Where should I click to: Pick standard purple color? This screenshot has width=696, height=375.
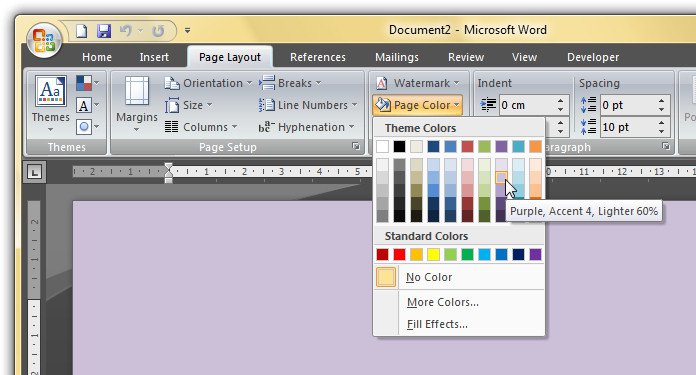click(x=535, y=254)
